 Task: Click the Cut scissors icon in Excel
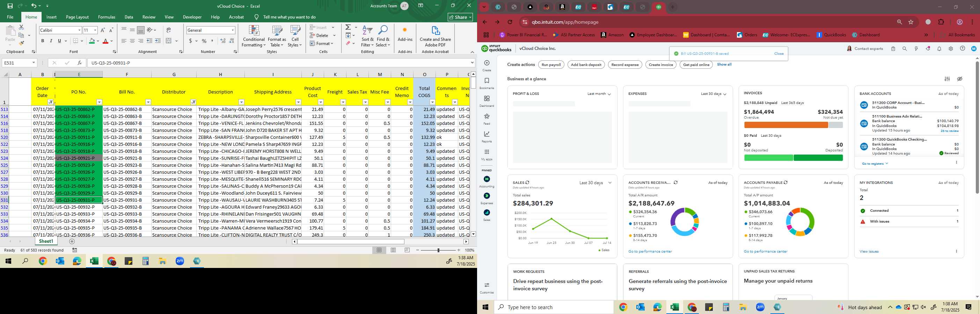pyautogui.click(x=21, y=27)
